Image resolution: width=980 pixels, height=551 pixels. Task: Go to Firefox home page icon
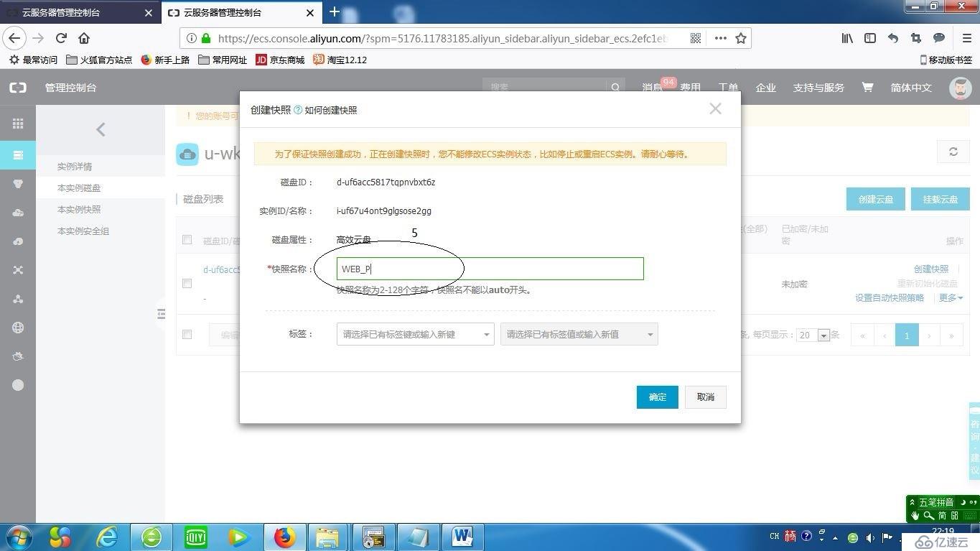[84, 38]
